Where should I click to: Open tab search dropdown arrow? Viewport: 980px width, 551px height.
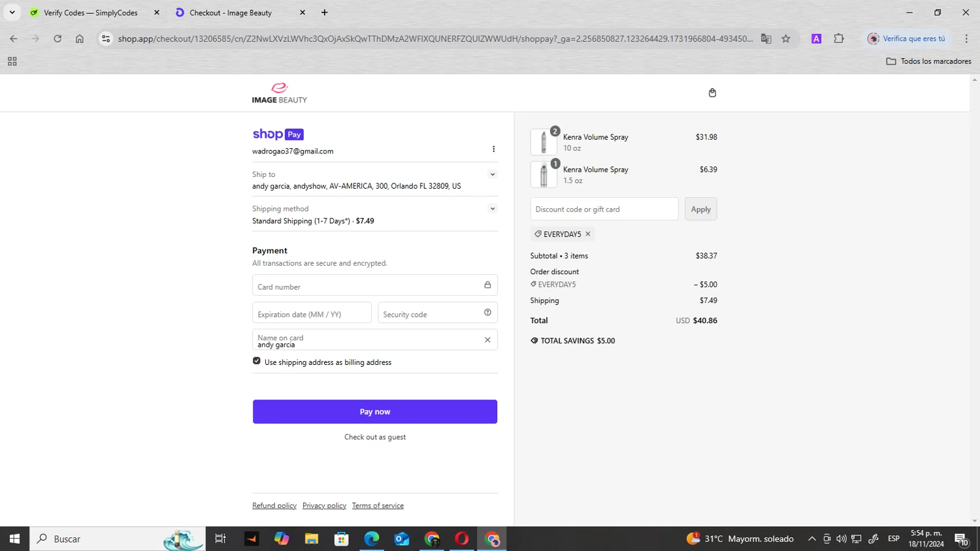click(x=12, y=12)
